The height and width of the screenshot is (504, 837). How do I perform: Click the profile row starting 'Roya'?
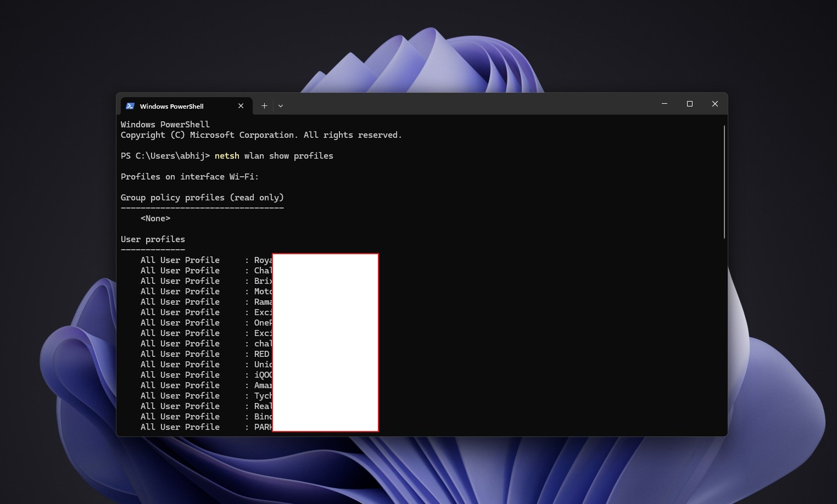(206, 260)
